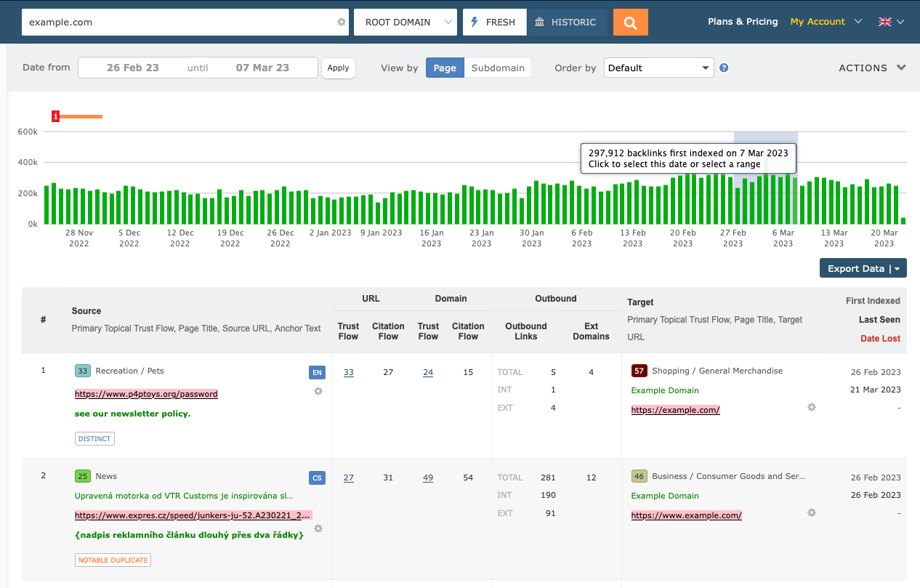Click the orange search magnifier button

pos(629,22)
